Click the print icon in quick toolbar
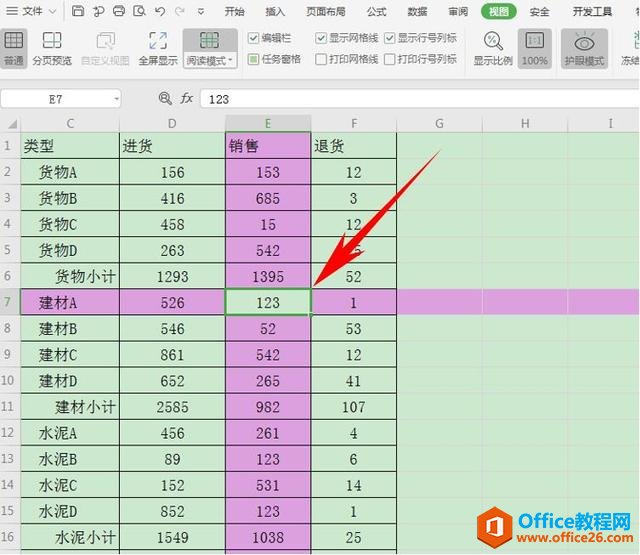Viewport: 640px width, 555px height. click(119, 11)
